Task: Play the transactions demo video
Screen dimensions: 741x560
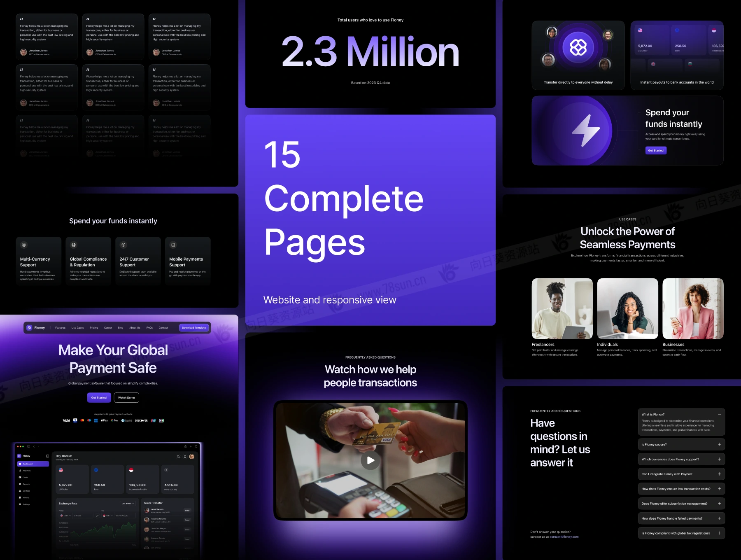Action: point(370,460)
